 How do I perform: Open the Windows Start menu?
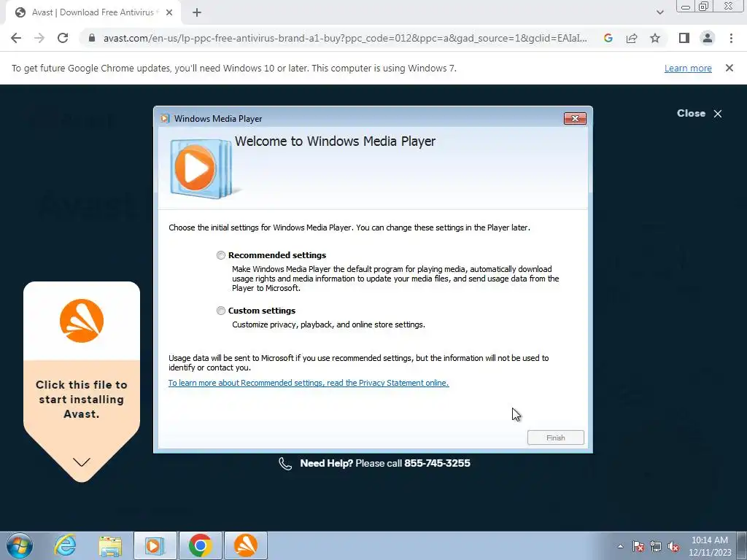(20, 545)
